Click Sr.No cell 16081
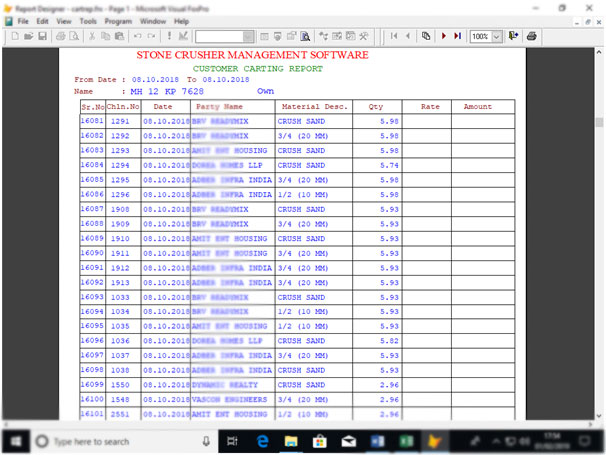Screen dimensions: 606x455 coord(92,121)
